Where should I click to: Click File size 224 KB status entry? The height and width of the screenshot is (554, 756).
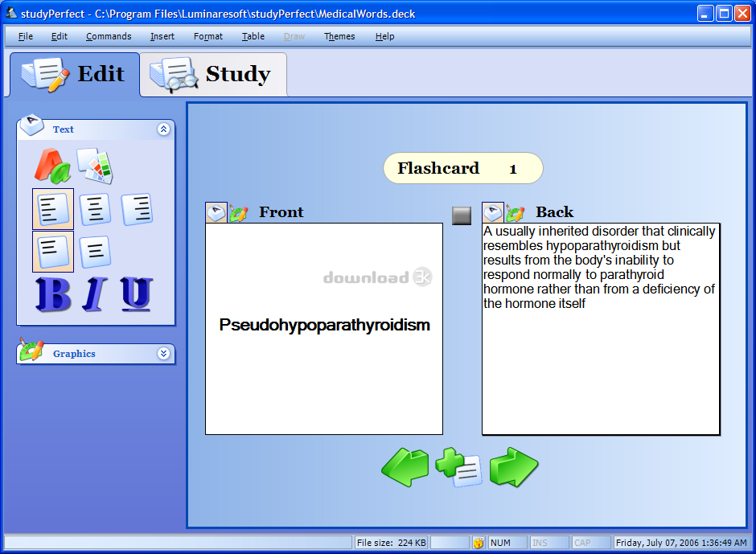tap(391, 543)
